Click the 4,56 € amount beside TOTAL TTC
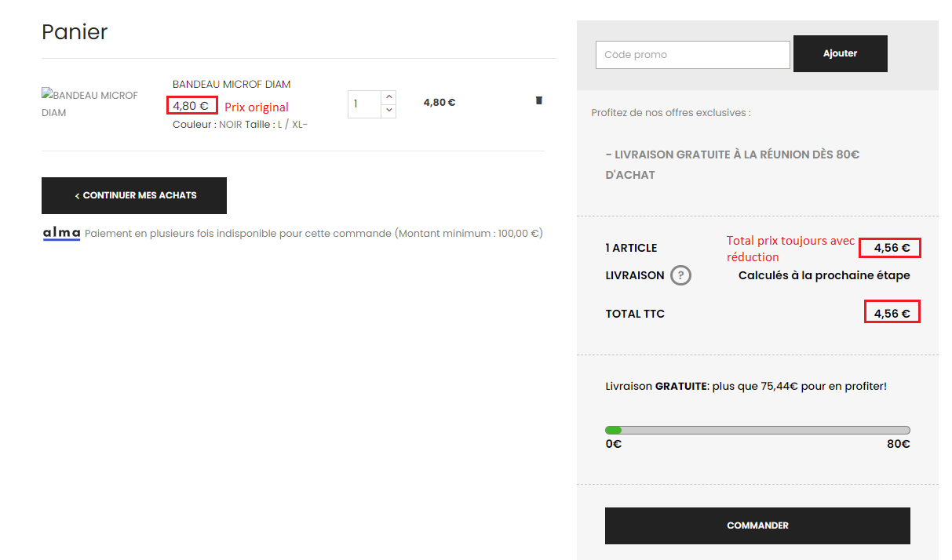 [x=892, y=314]
